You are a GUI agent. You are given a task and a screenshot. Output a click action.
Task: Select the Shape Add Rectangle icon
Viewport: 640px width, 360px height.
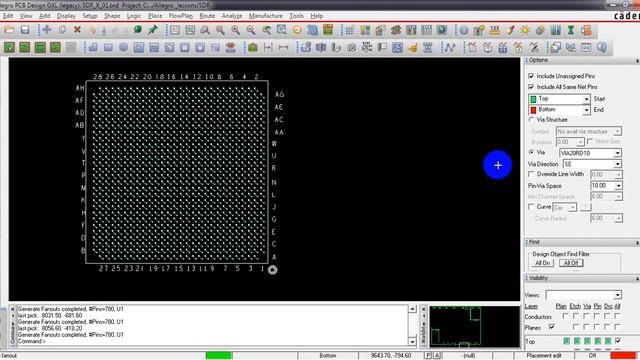click(108, 47)
